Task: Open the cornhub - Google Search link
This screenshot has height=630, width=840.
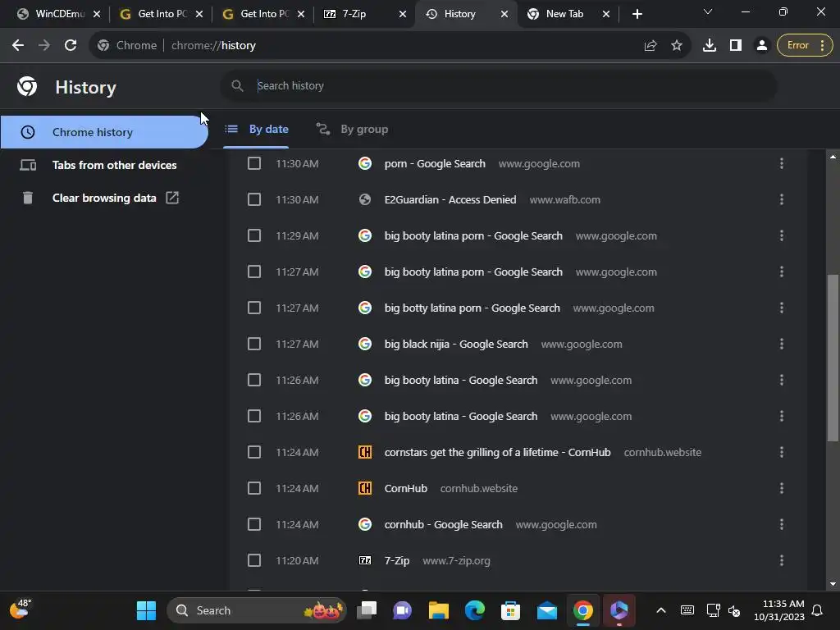Action: (443, 524)
